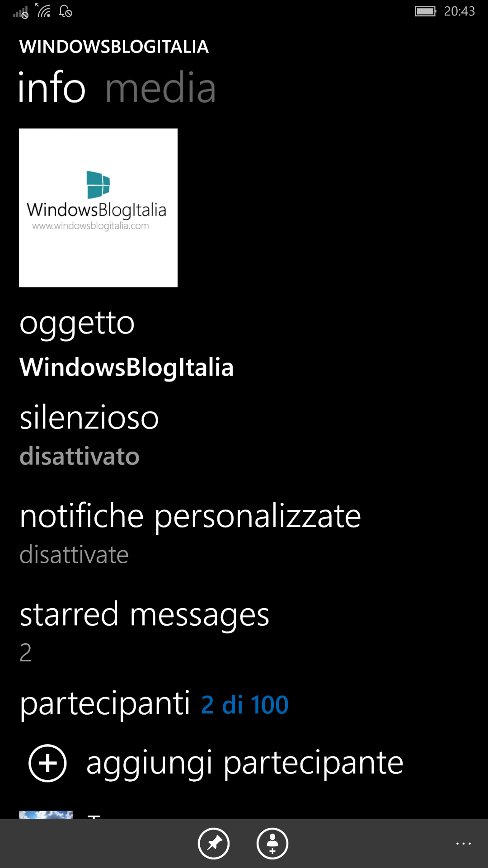Viewport: 488px width, 868px height.
Task: Tap the 20:43 clock in status bar
Action: 459,11
